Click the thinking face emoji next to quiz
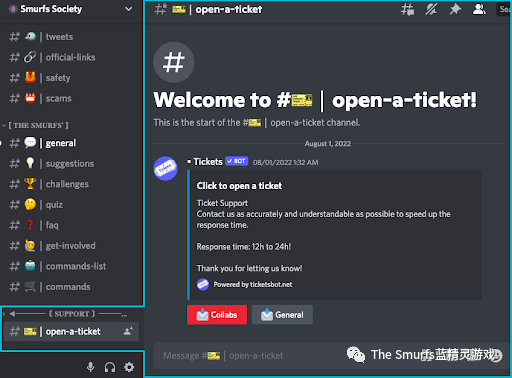512x378 pixels. (30, 204)
